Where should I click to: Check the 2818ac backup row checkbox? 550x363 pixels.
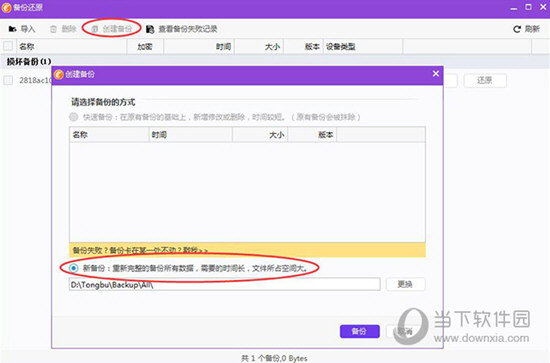coord(8,80)
